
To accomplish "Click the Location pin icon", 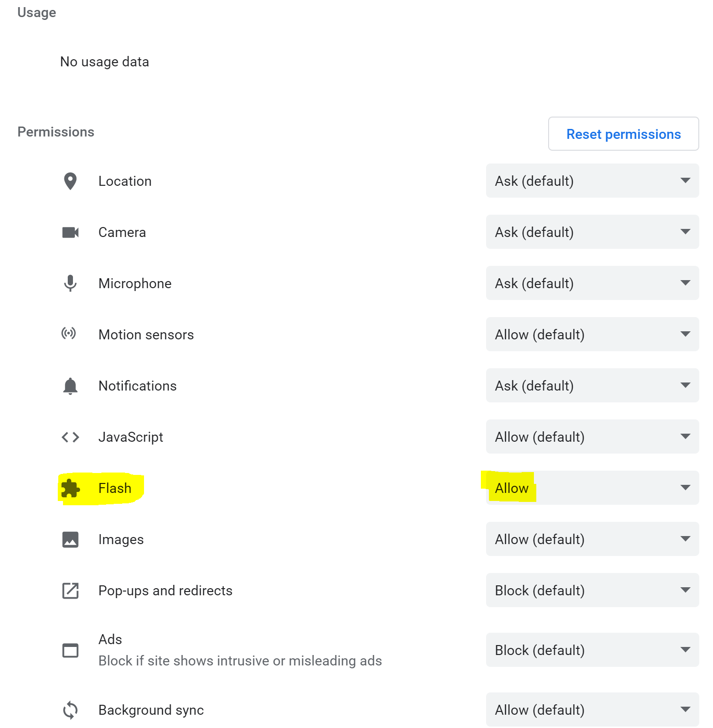I will [70, 181].
